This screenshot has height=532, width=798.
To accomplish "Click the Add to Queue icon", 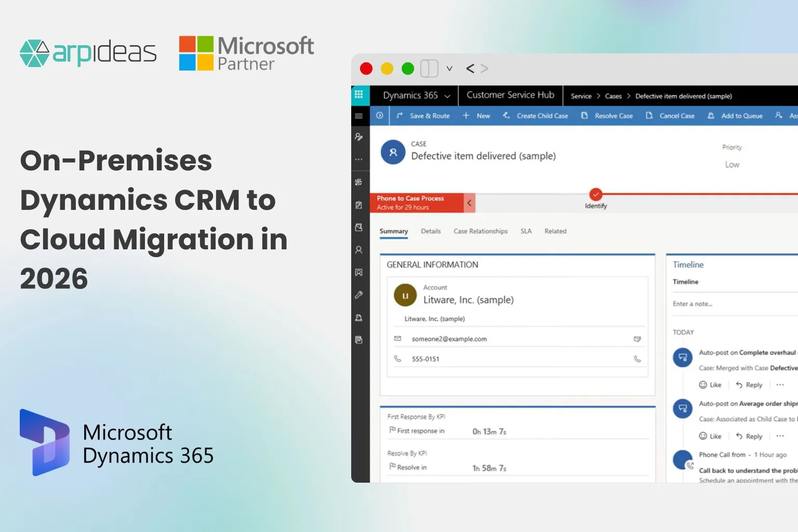I will (x=711, y=115).
